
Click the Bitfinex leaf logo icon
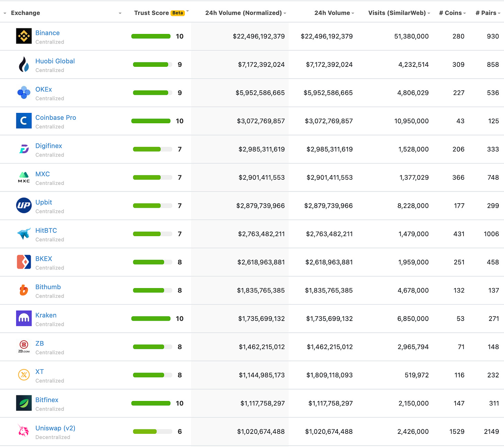click(x=24, y=403)
